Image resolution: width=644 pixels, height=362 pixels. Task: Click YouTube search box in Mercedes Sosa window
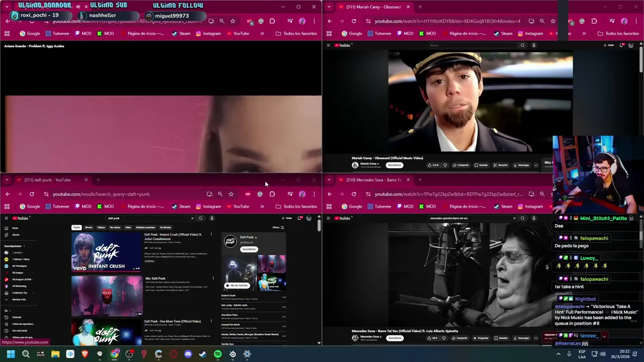(x=470, y=218)
